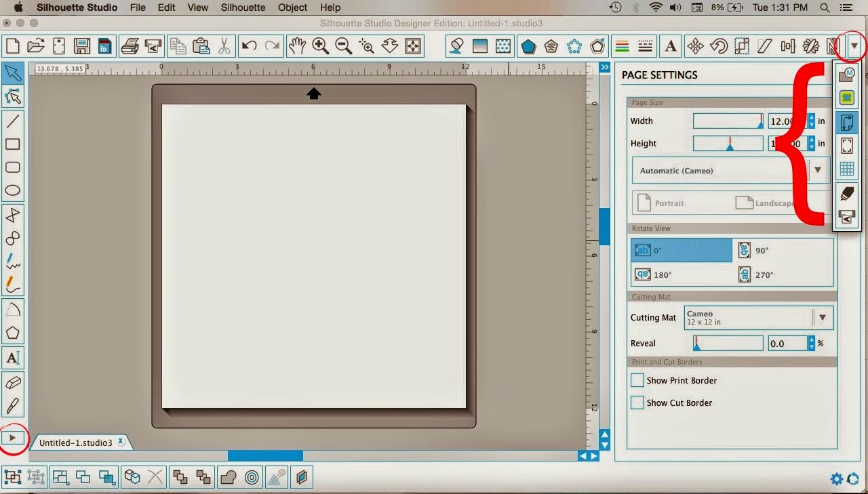
Task: Click the Save to SD card icon
Action: point(104,46)
